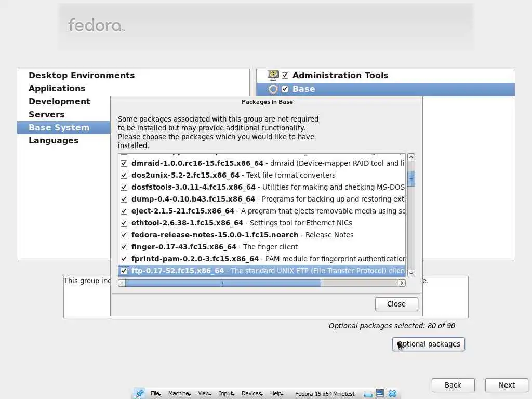Viewport: 532px width, 399px height.
Task: Open the View menu
Action: click(204, 394)
